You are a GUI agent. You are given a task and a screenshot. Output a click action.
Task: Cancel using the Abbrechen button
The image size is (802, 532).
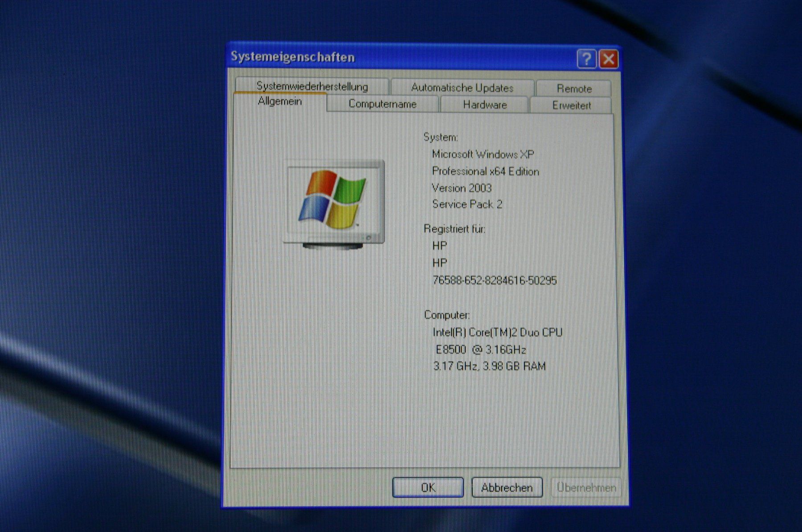(507, 487)
